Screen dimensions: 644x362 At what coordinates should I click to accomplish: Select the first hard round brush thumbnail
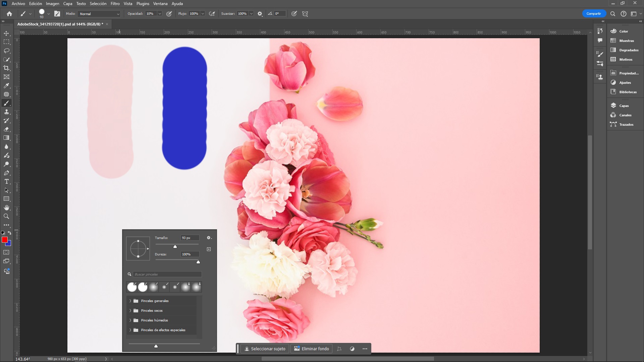[x=132, y=287]
